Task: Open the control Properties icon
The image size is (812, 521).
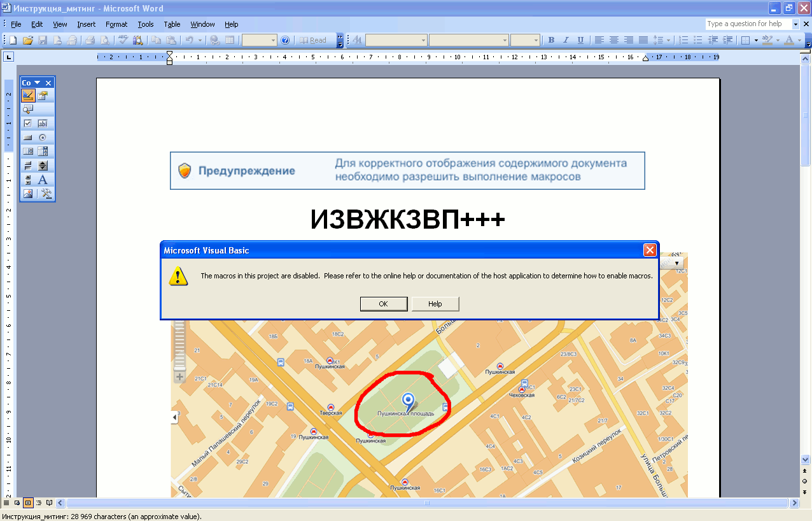Action: (x=43, y=96)
